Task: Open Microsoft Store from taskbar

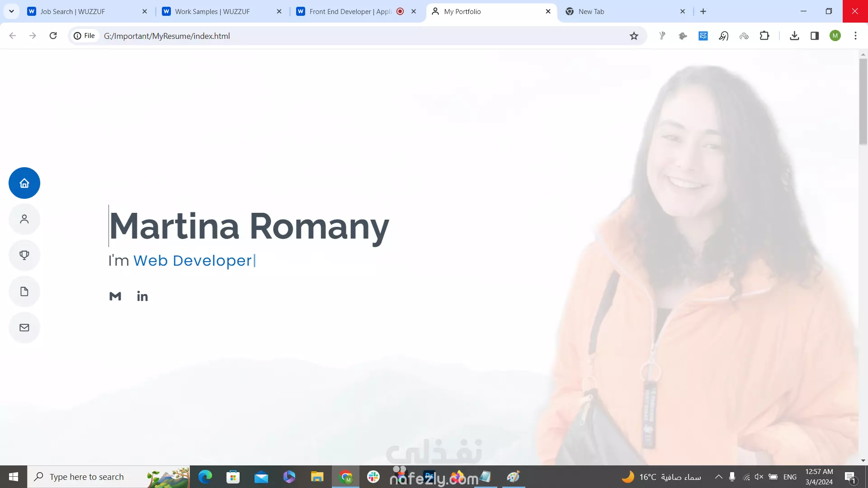Action: (x=233, y=477)
